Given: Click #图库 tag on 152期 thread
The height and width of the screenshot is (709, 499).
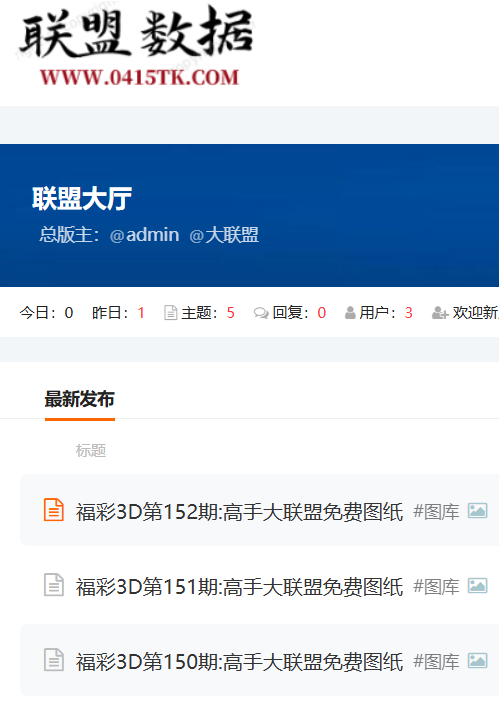Looking at the screenshot, I should (x=437, y=512).
